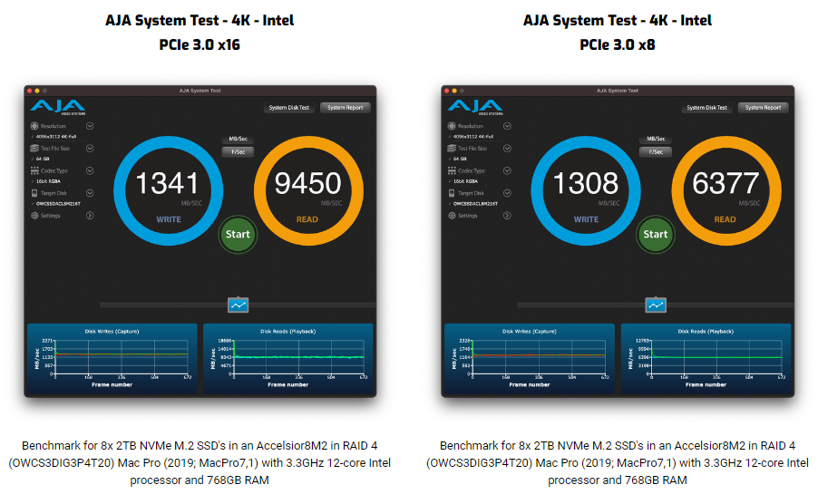
Task: Click the 16bit RGBA value in the x16 window
Action: click(48, 181)
